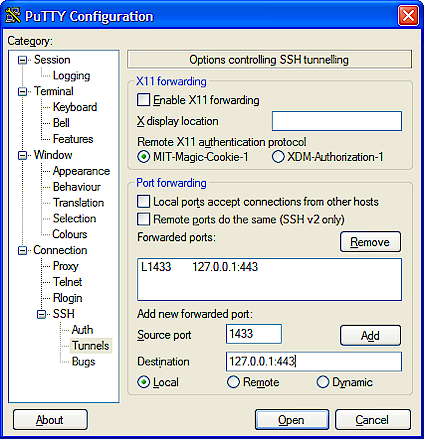Go to the Proxy category
Viewport: 425px width, 440px height.
point(66,266)
